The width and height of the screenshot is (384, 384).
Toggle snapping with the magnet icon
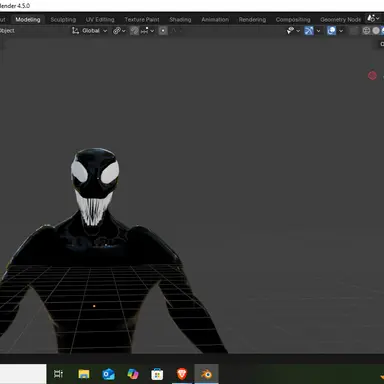pyautogui.click(x=134, y=31)
